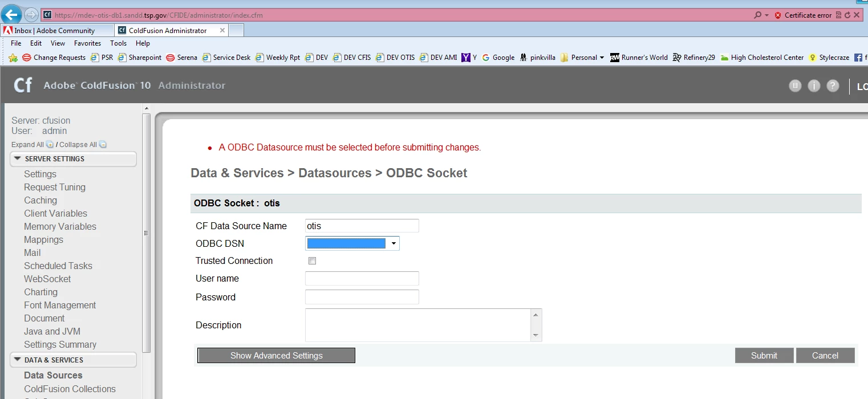Toggle the Trusted Connection checkbox

312,261
